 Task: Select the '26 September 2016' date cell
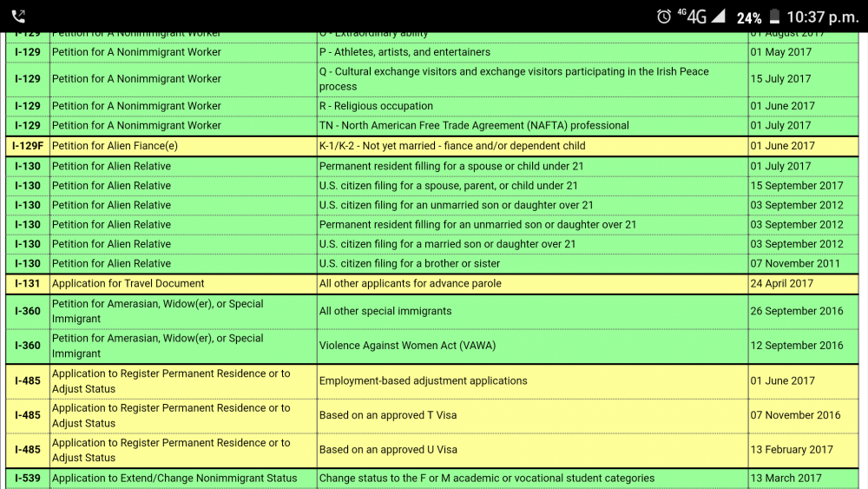pos(803,311)
